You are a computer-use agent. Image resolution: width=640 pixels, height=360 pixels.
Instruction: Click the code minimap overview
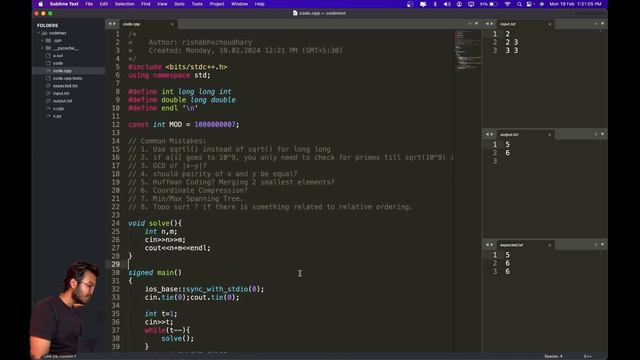[x=468, y=51]
